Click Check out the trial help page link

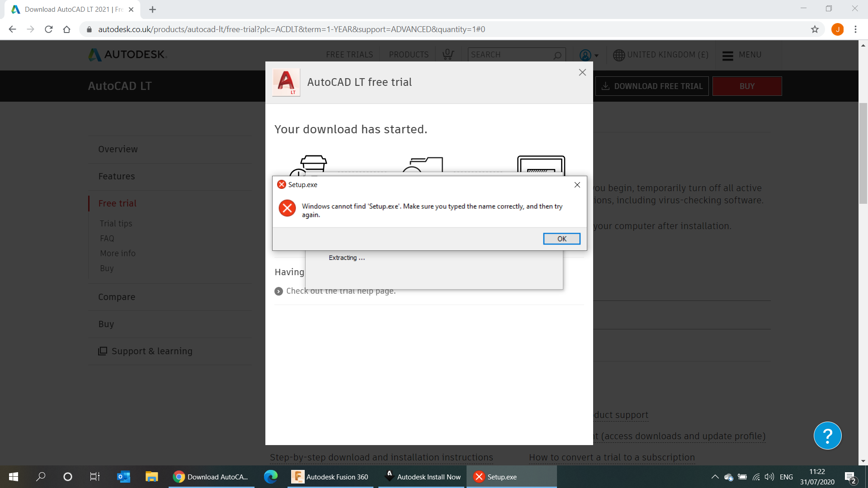click(x=341, y=291)
